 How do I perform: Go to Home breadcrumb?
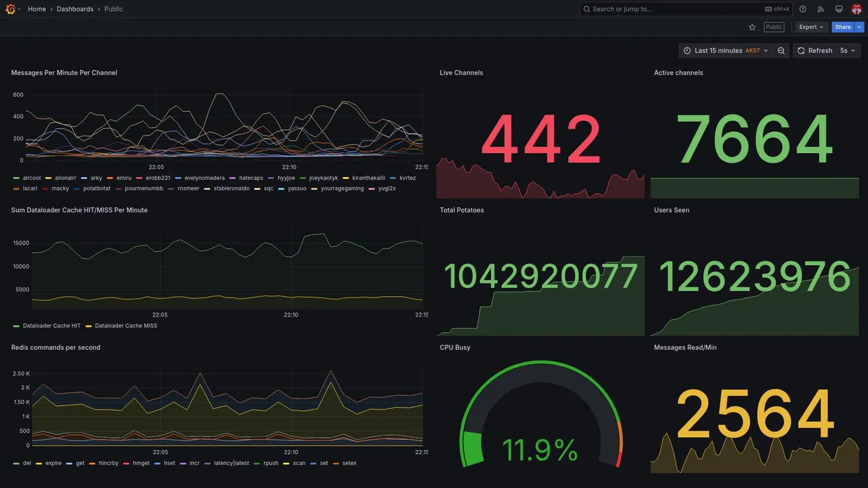tap(37, 9)
